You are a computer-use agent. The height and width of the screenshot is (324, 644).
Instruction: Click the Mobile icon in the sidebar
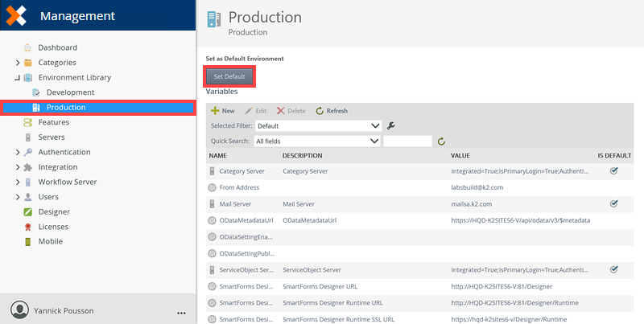click(x=28, y=241)
